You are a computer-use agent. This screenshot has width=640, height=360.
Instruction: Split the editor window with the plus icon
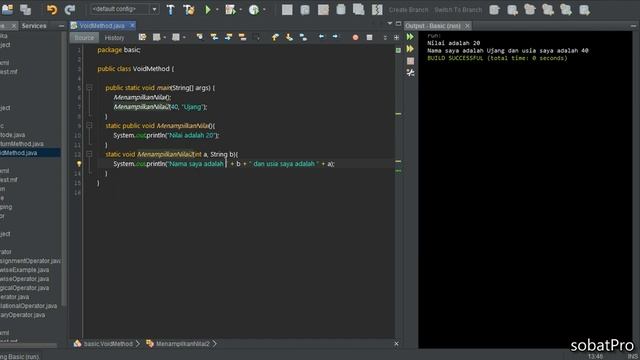click(x=396, y=37)
